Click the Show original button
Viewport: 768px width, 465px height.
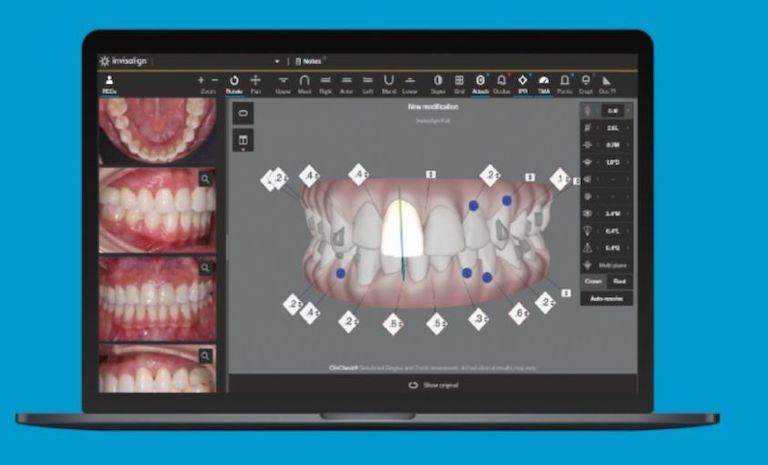coord(433,385)
